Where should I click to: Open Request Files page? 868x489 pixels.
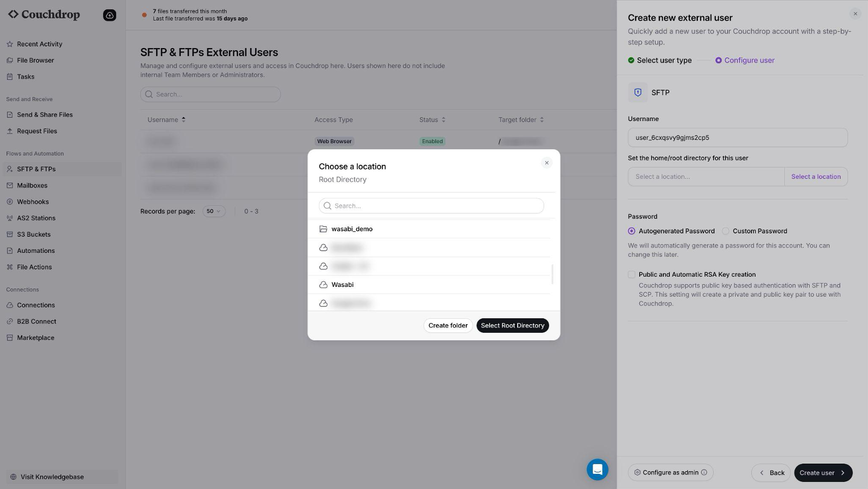coord(37,131)
